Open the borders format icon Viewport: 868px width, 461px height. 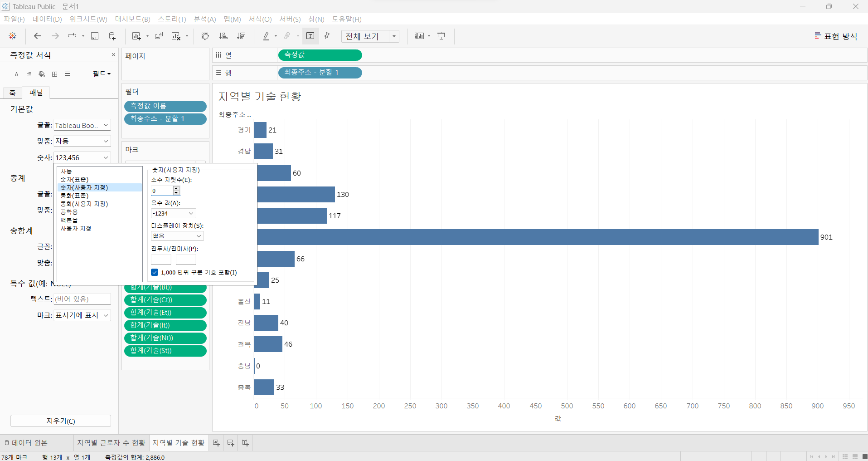55,74
